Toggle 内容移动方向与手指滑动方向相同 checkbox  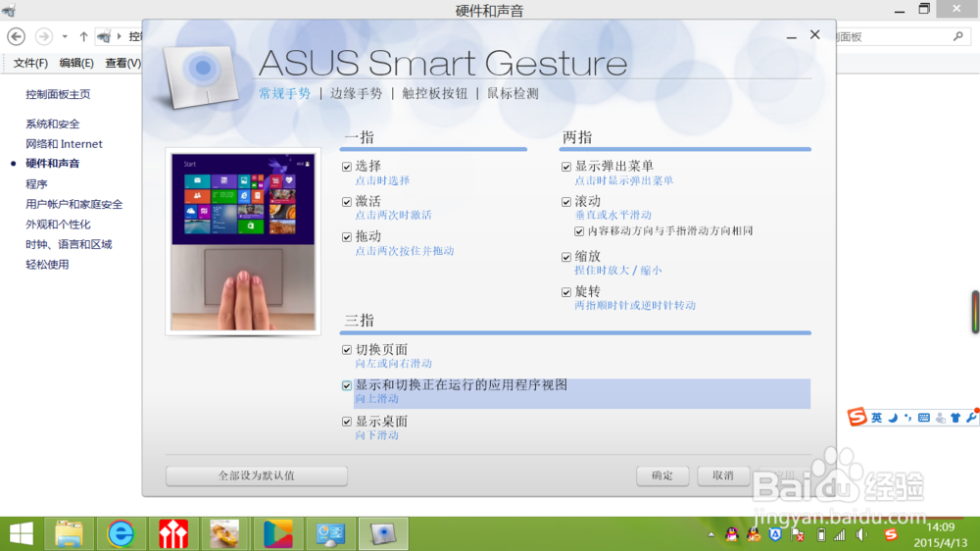(579, 232)
